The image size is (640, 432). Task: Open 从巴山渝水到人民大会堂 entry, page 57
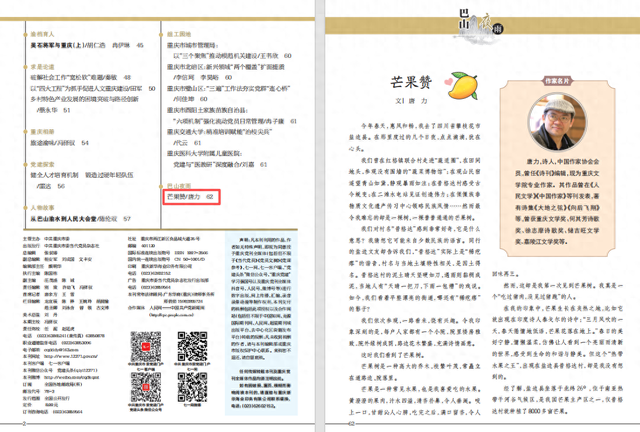point(80,219)
